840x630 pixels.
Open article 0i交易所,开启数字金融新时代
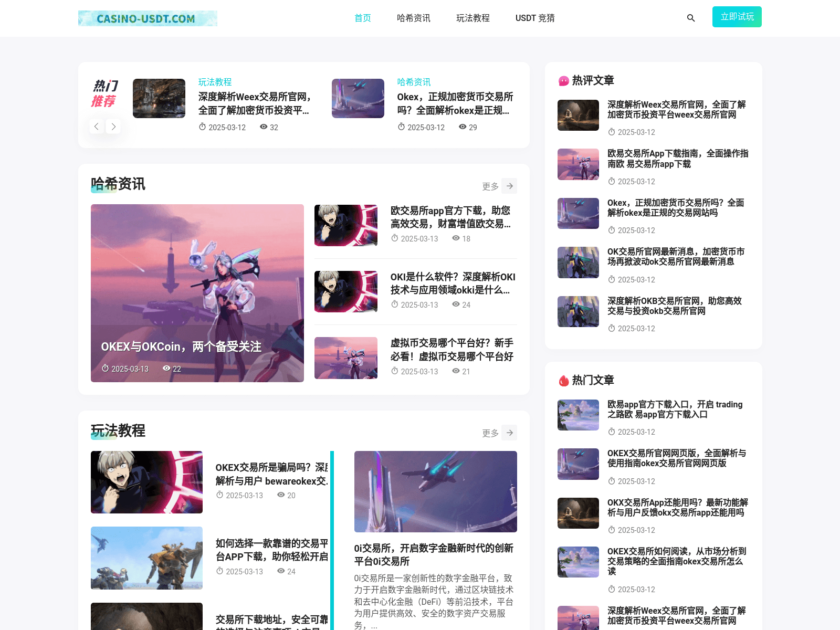tap(434, 555)
